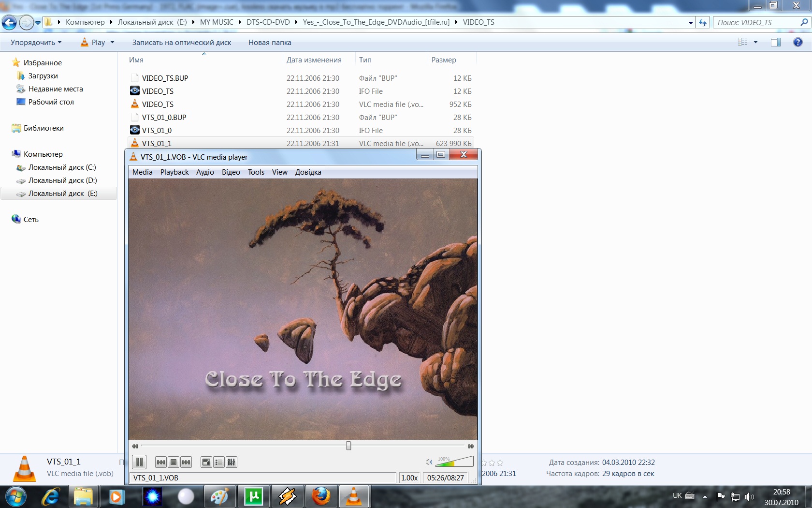Skip to next track in VLC
812x508 pixels.
(x=186, y=462)
